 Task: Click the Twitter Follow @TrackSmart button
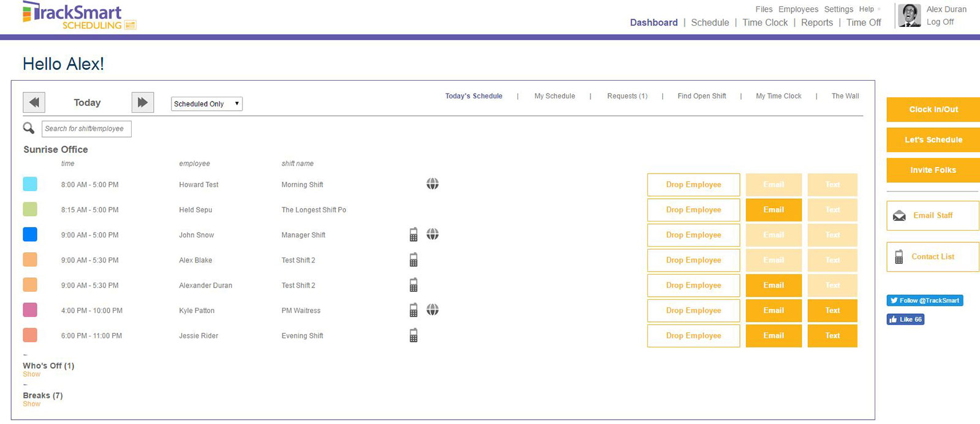click(924, 300)
